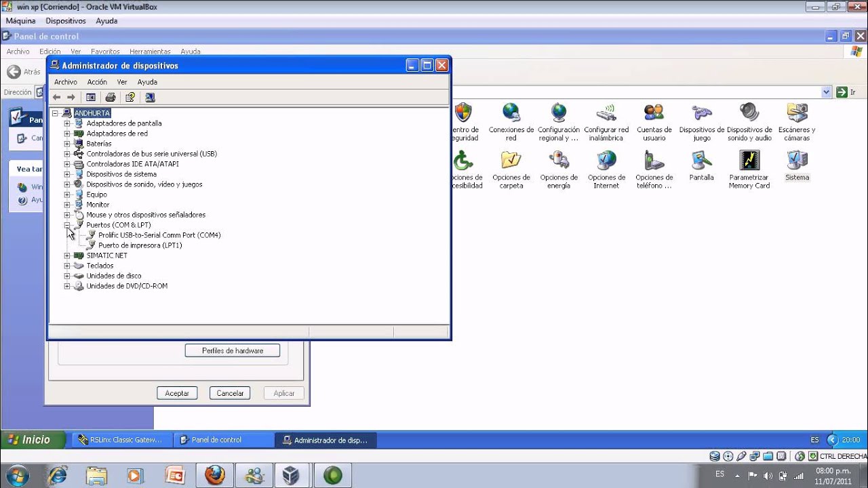This screenshot has width=868, height=488.
Task: Collapse Puertos (COM & LPT) node
Action: tap(67, 225)
